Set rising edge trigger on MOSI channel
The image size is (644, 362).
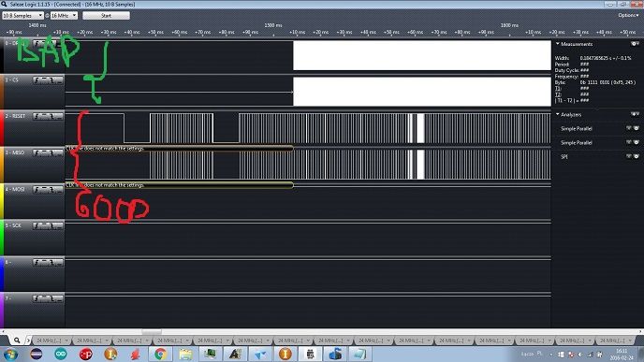[x=37, y=190]
